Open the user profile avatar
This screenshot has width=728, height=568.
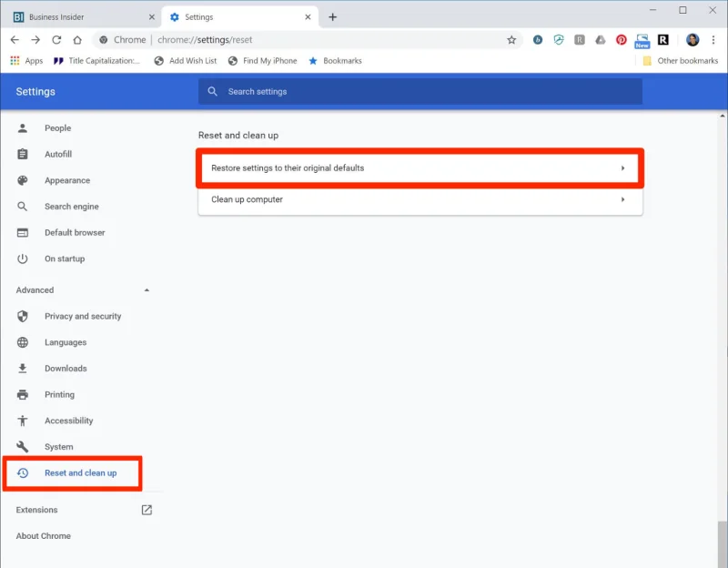point(693,40)
